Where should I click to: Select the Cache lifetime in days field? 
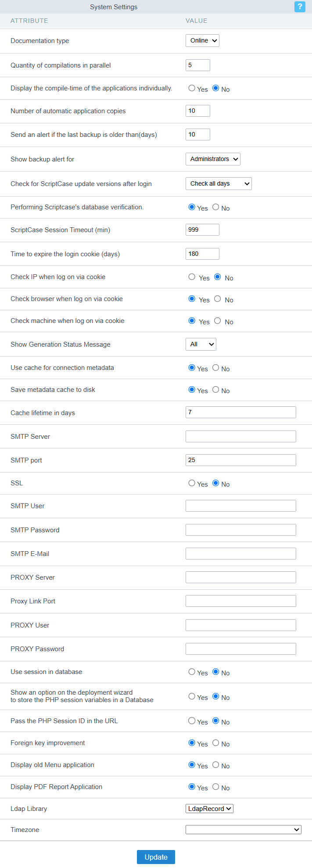[x=240, y=412]
